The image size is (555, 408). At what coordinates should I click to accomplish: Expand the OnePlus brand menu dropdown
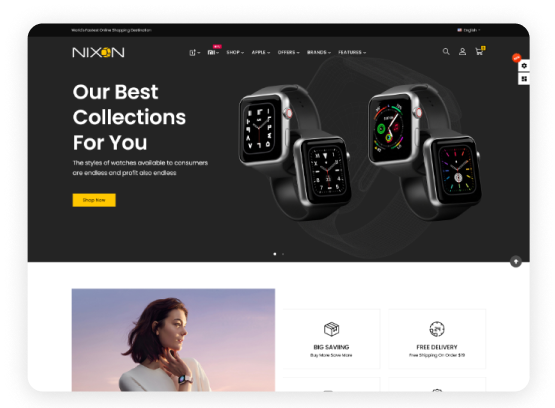[195, 53]
